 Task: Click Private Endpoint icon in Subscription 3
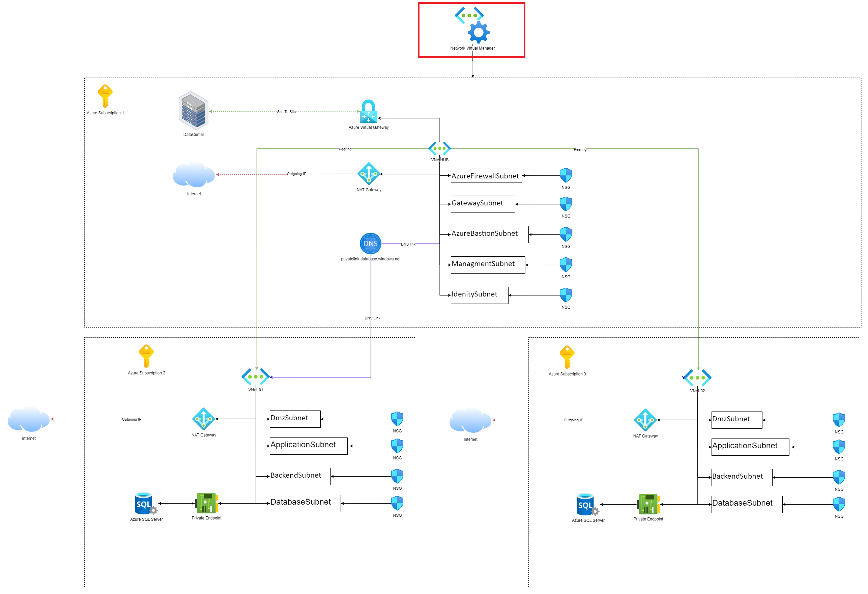click(x=648, y=504)
